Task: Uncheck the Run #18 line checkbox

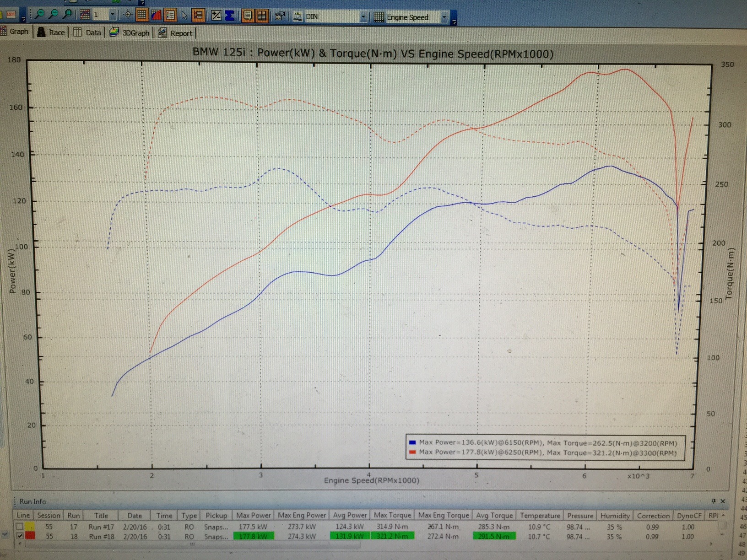Action: [20, 536]
